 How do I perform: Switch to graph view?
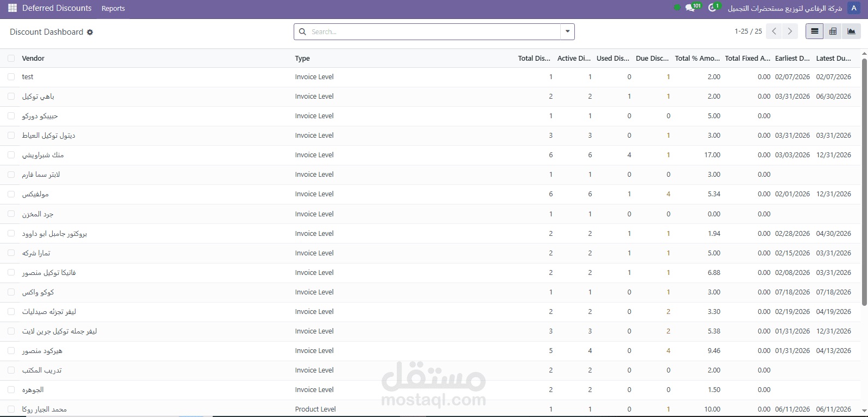pos(851,31)
